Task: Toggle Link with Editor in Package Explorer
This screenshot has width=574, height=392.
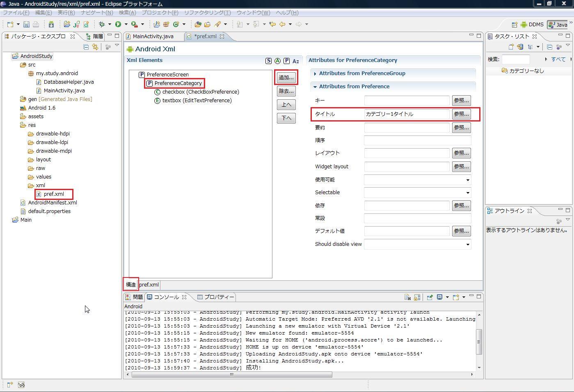Action: point(95,47)
